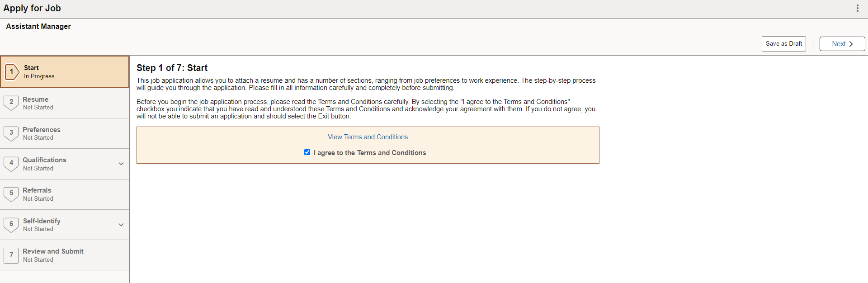The width and height of the screenshot is (868, 283).
Task: Uncheck I agree to the Terms and Conditions
Action: [307, 152]
